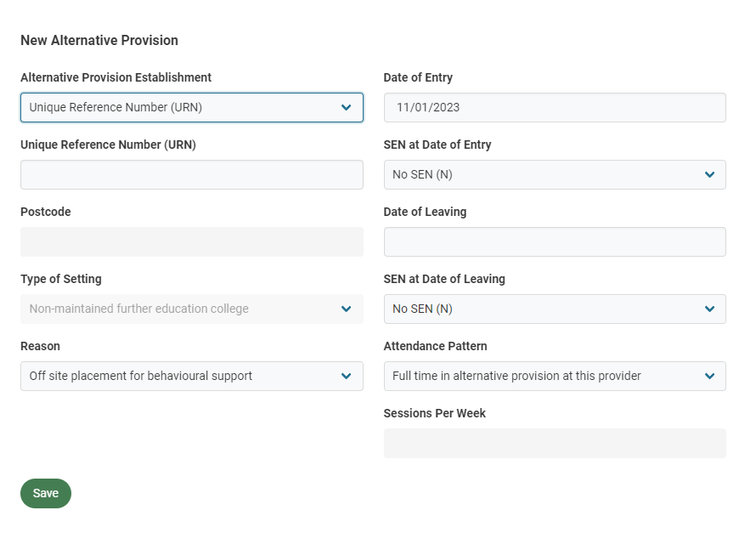Click the empty Date of Leaving field
This screenshot has height=533, width=756.
coord(555,241)
